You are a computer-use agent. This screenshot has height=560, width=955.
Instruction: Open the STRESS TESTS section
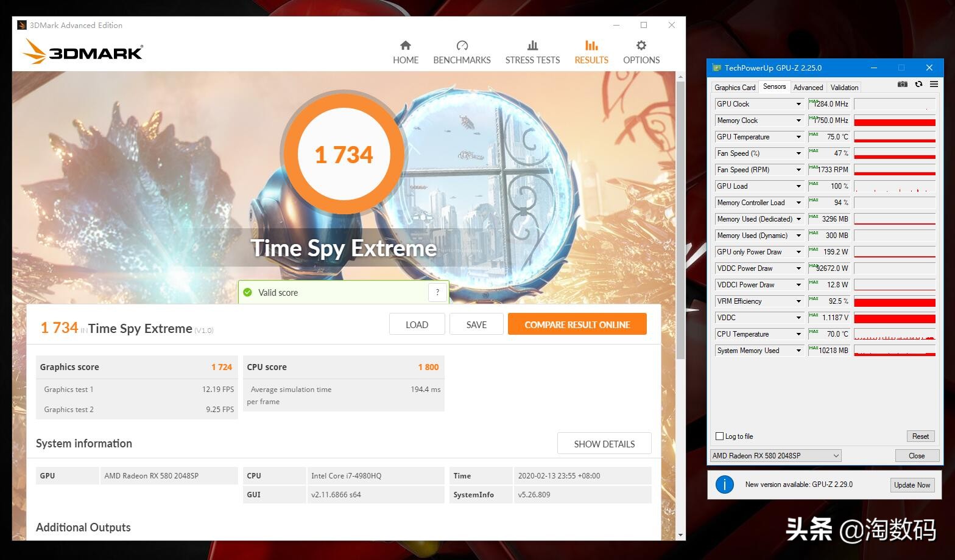(x=532, y=52)
